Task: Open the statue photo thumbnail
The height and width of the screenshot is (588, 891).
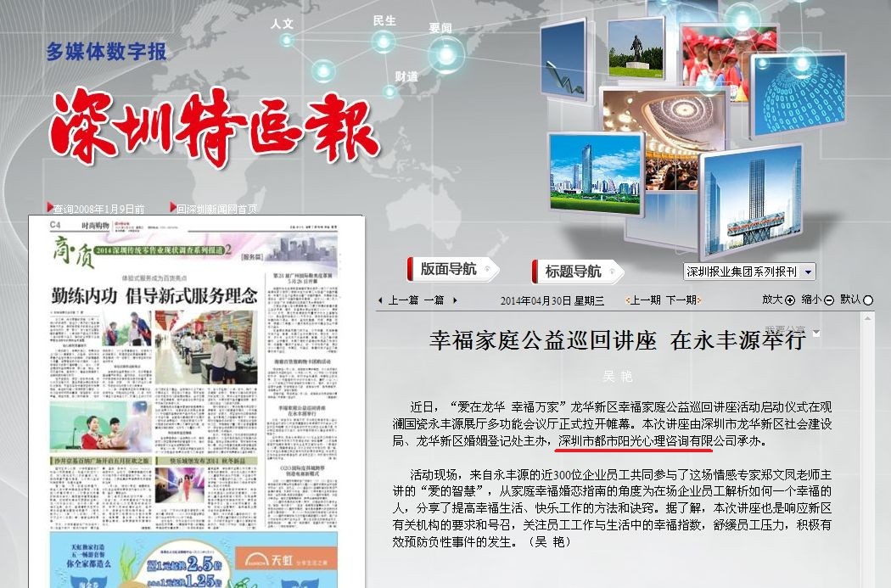Action: coord(636,49)
